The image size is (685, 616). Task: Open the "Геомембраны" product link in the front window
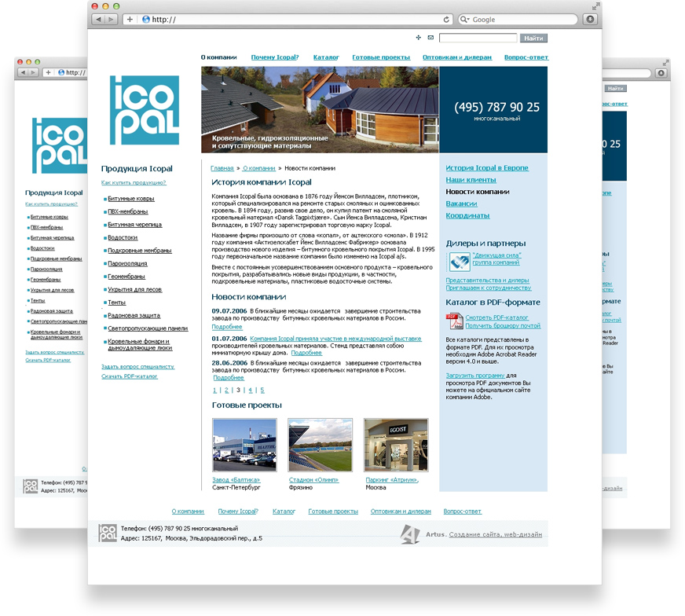coord(126,277)
